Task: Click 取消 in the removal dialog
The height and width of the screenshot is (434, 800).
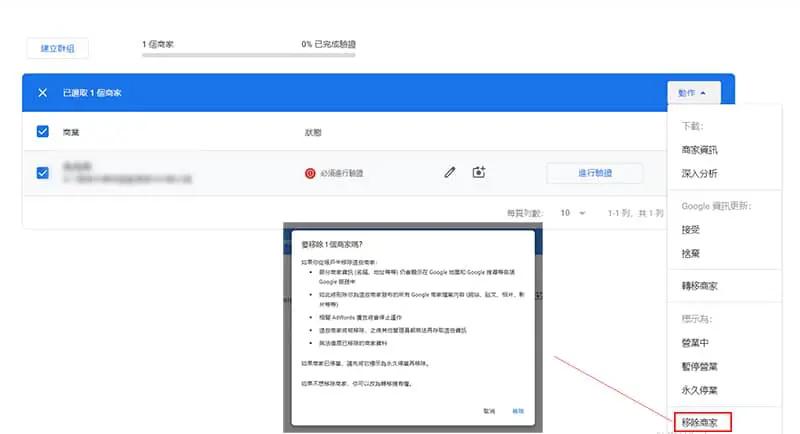Action: [x=488, y=411]
